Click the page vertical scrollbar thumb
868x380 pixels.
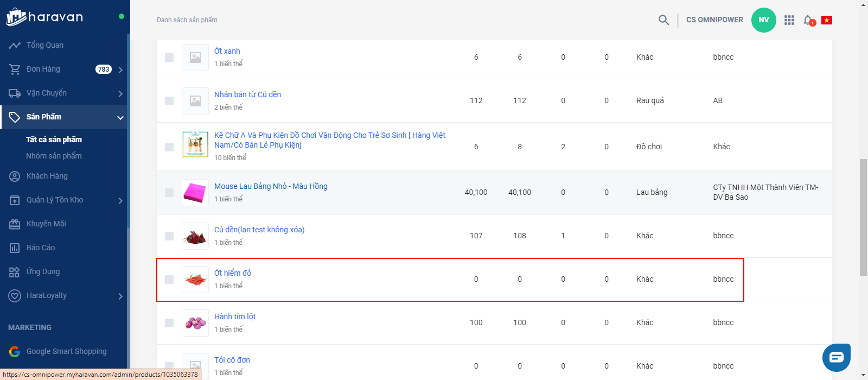863,217
